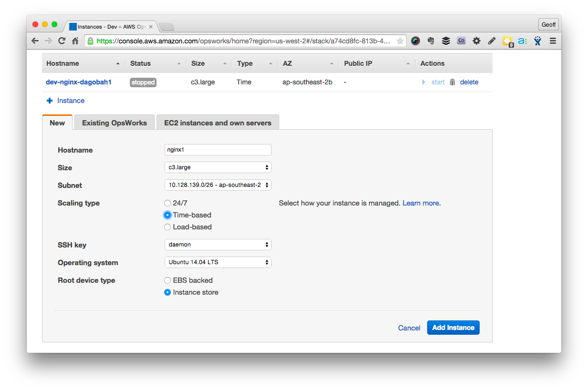This screenshot has height=391, width=588.
Task: Open the Operating system dropdown
Action: click(218, 262)
